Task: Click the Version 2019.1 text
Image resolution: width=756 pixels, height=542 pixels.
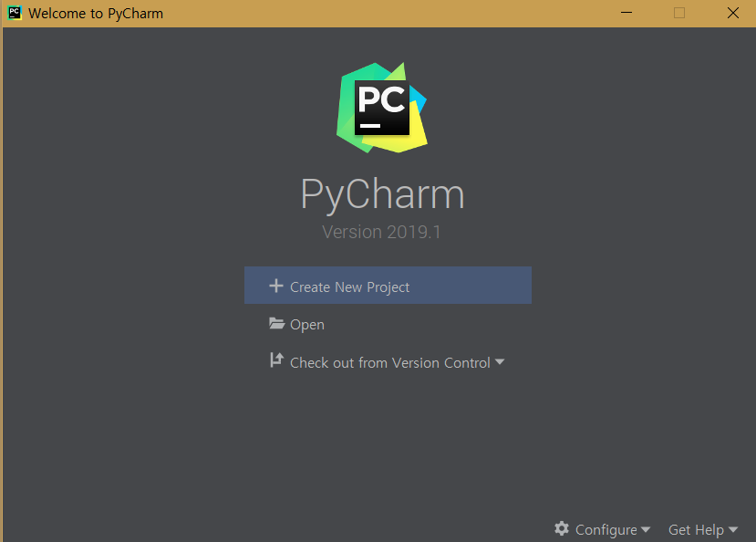Action: tap(381, 232)
